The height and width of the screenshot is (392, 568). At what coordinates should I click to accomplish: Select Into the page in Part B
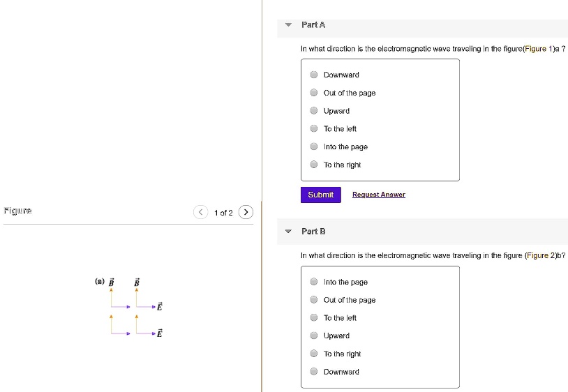pos(314,282)
